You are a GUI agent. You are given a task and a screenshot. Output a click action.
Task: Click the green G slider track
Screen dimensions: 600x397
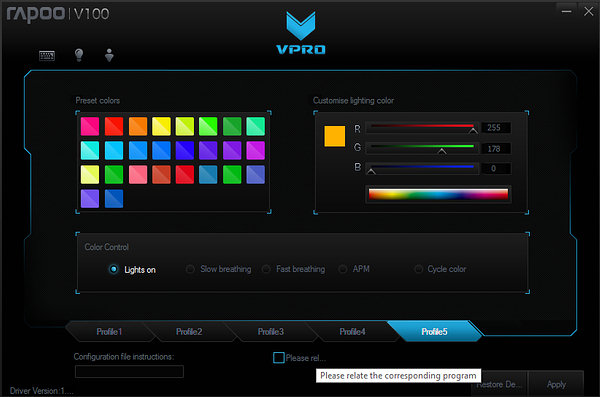[x=422, y=147]
